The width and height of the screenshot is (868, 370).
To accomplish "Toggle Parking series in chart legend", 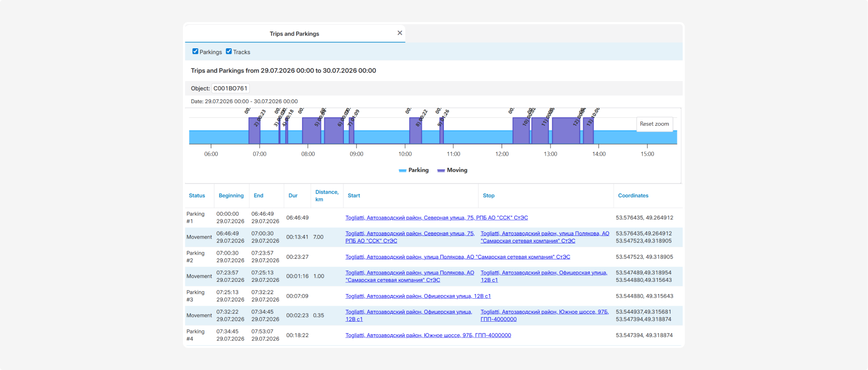I will pyautogui.click(x=413, y=170).
